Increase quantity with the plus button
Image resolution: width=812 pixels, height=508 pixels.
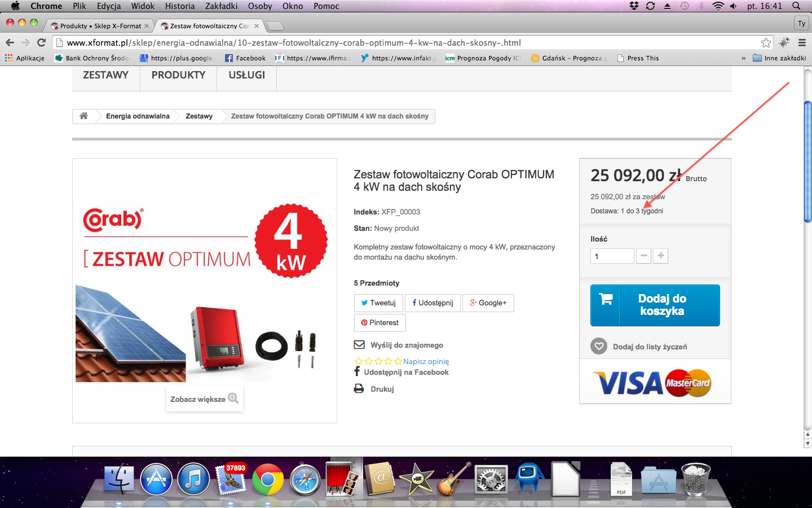pyautogui.click(x=661, y=256)
